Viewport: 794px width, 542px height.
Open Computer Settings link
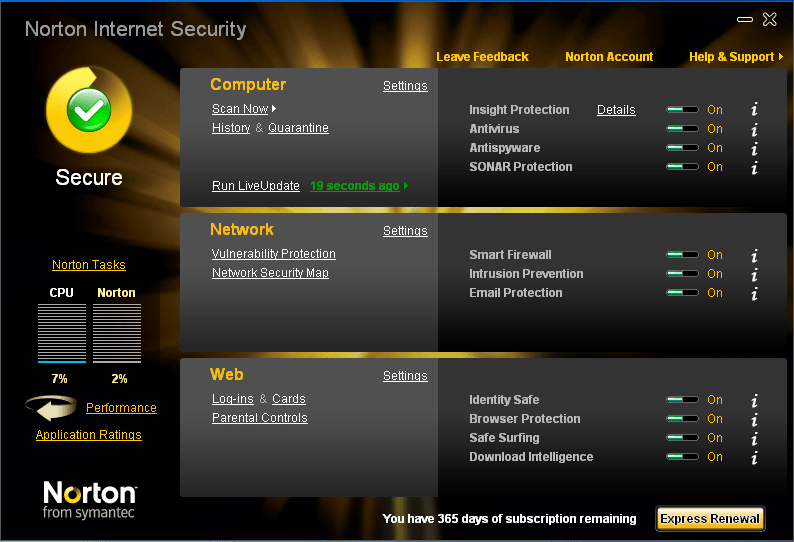pyautogui.click(x=405, y=86)
